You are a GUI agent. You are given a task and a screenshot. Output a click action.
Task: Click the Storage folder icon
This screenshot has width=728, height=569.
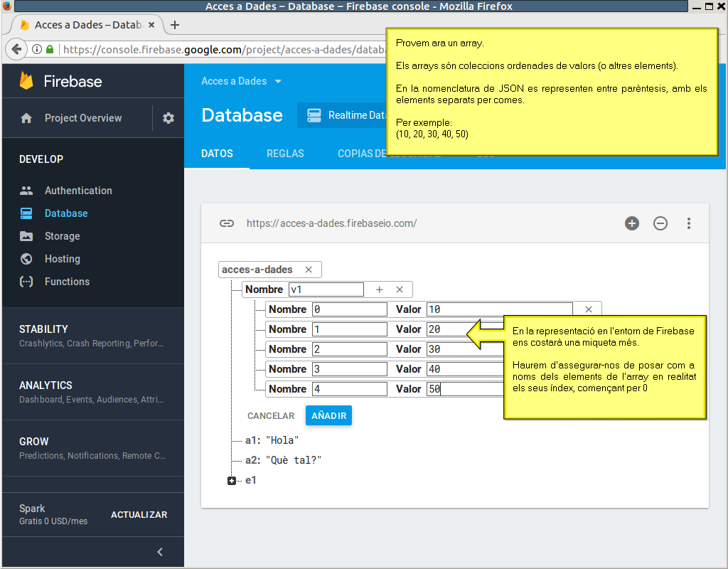click(26, 236)
